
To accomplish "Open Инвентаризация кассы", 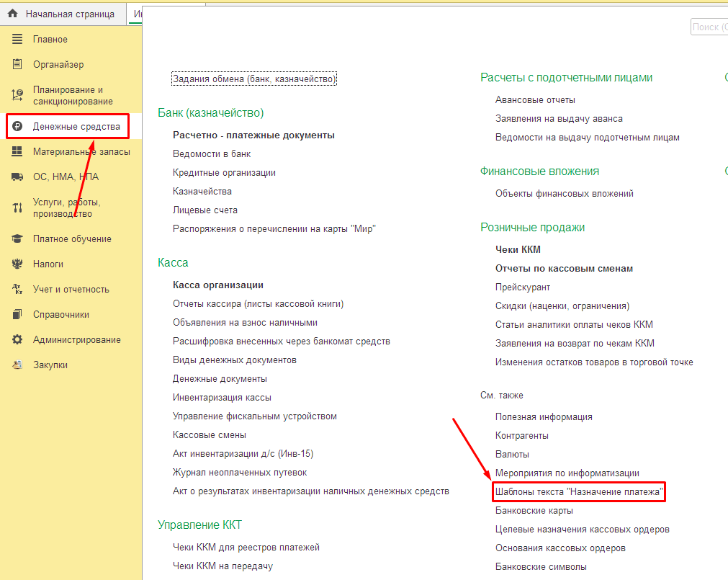I will click(x=222, y=398).
